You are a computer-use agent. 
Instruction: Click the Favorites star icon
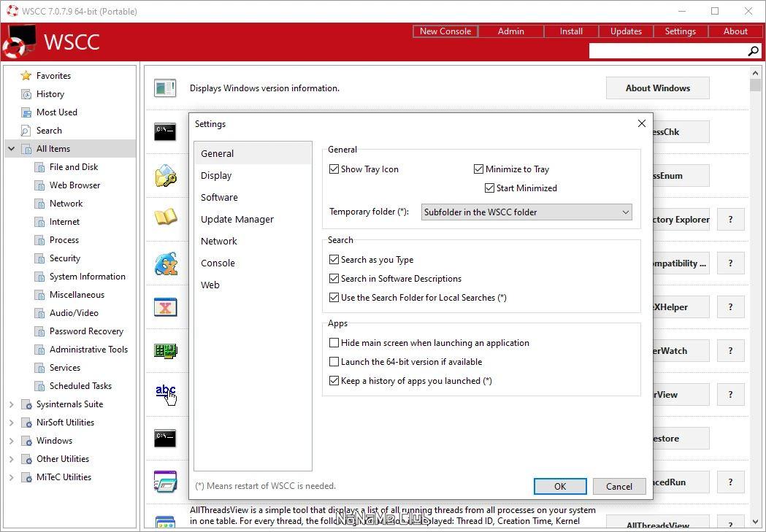pyautogui.click(x=26, y=76)
